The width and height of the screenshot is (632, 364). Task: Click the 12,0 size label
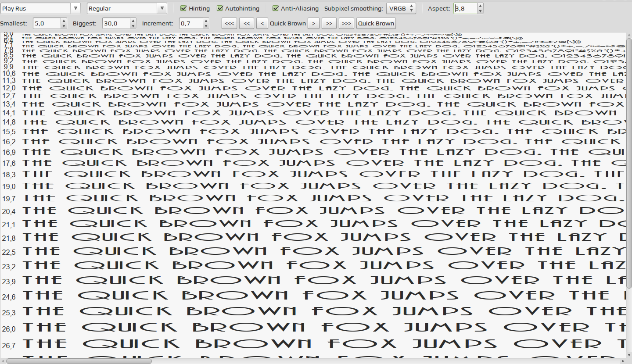[x=9, y=88]
